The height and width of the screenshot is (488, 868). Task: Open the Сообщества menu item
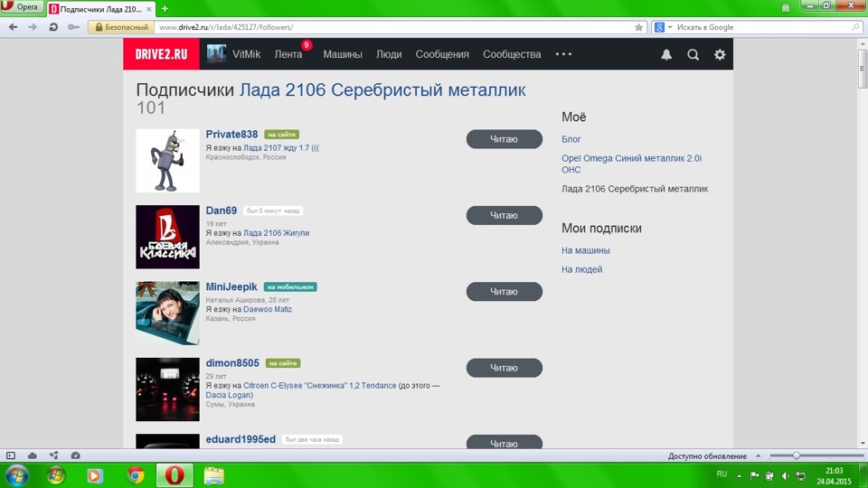click(512, 54)
